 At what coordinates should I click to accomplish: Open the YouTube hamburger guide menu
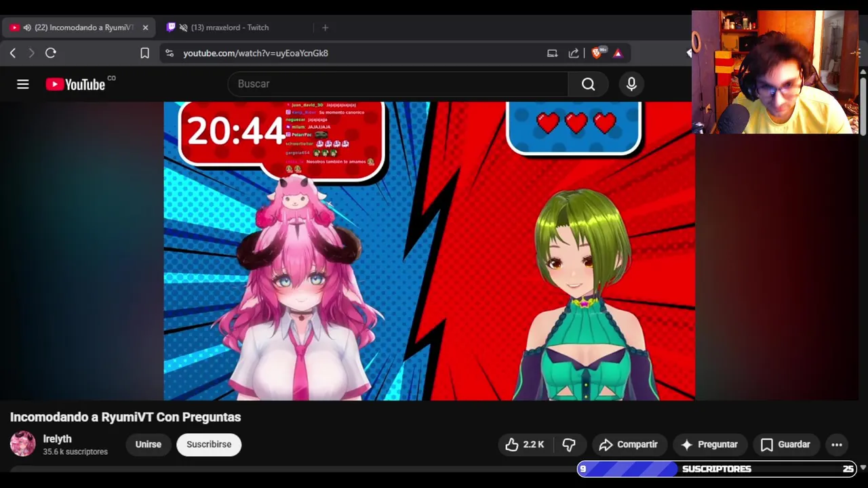[x=23, y=84]
